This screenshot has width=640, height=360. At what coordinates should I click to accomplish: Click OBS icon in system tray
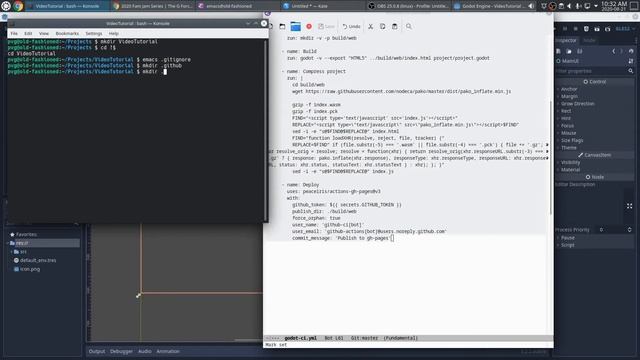(552, 6)
